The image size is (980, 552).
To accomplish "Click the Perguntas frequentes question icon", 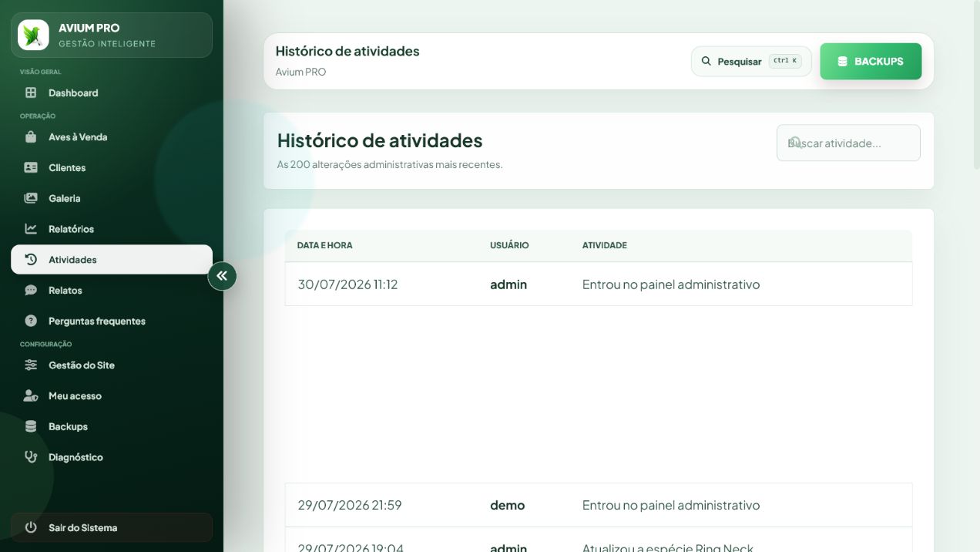I will tap(31, 321).
